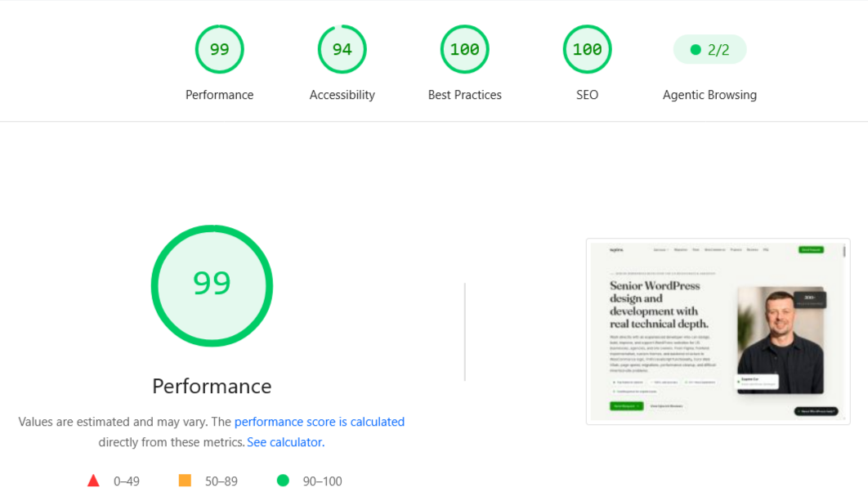Screen dimensions: 868x501
Task: Click the page screenshot thumbnail
Action: (718, 332)
